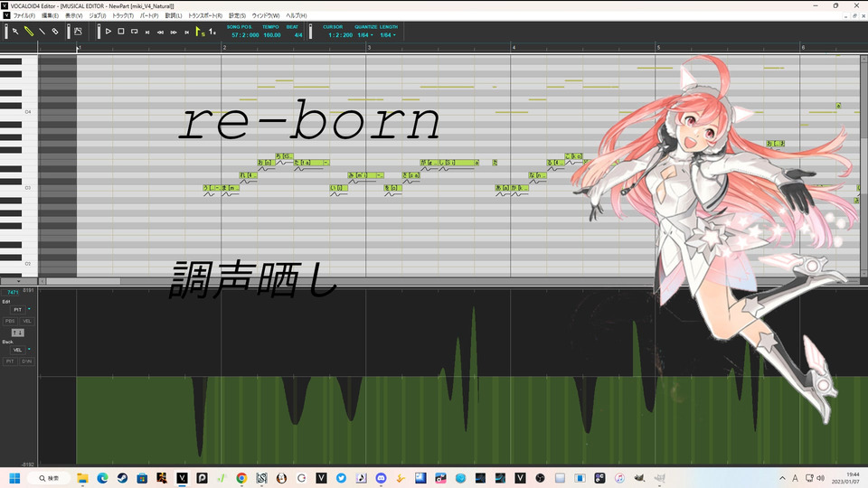
Task: Select the PBS parameter button
Action: point(10,321)
